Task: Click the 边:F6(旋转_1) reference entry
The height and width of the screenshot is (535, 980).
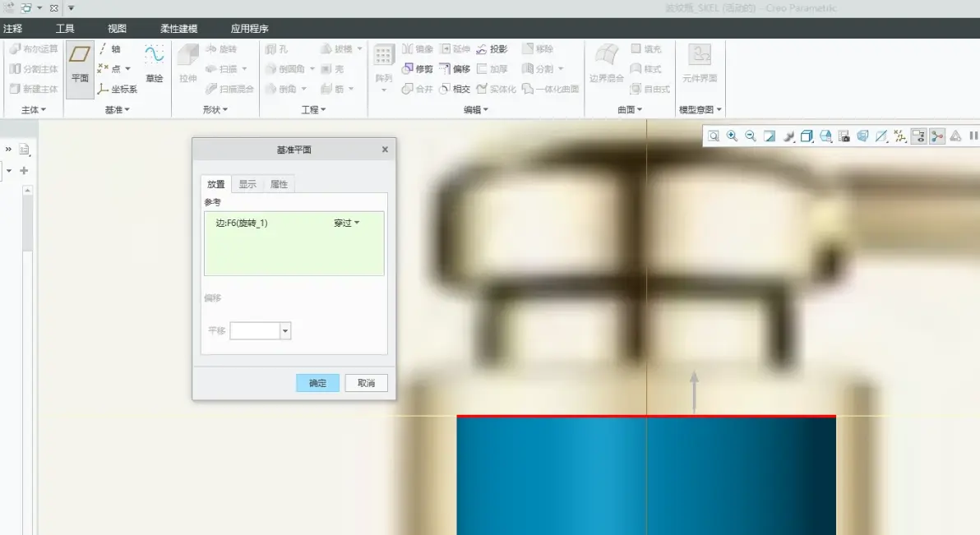Action: pos(241,224)
